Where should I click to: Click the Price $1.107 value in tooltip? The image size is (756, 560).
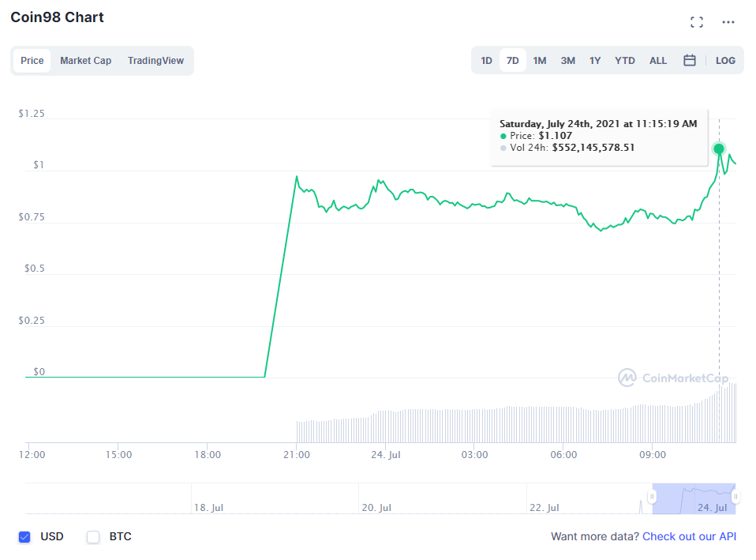click(555, 136)
